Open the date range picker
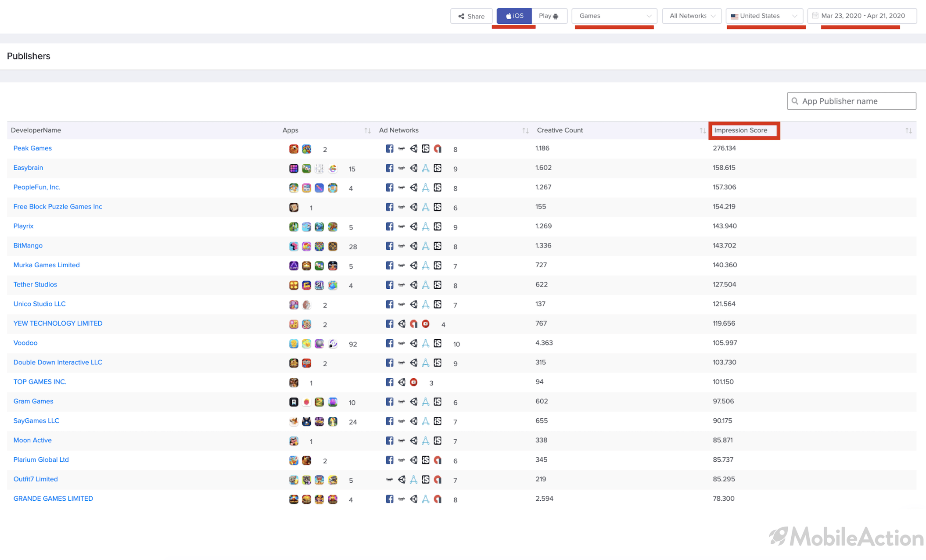The width and height of the screenshot is (926, 560). coord(862,16)
